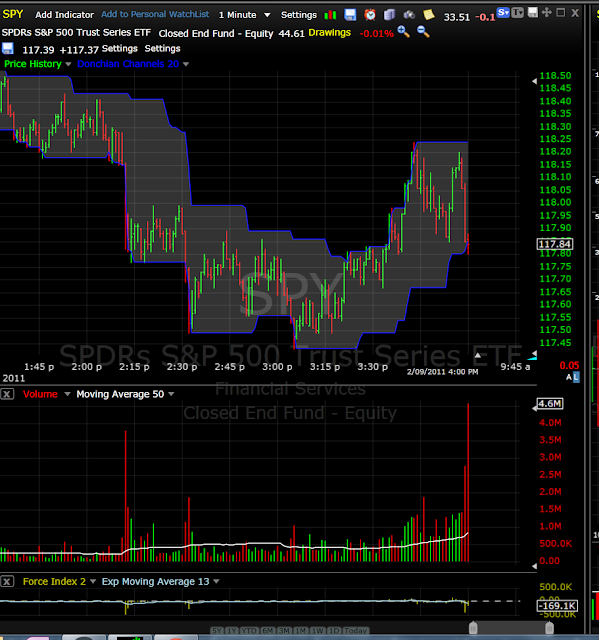Click the 118.50 price axis label
The width and height of the screenshot is (599, 640).
tap(555, 76)
